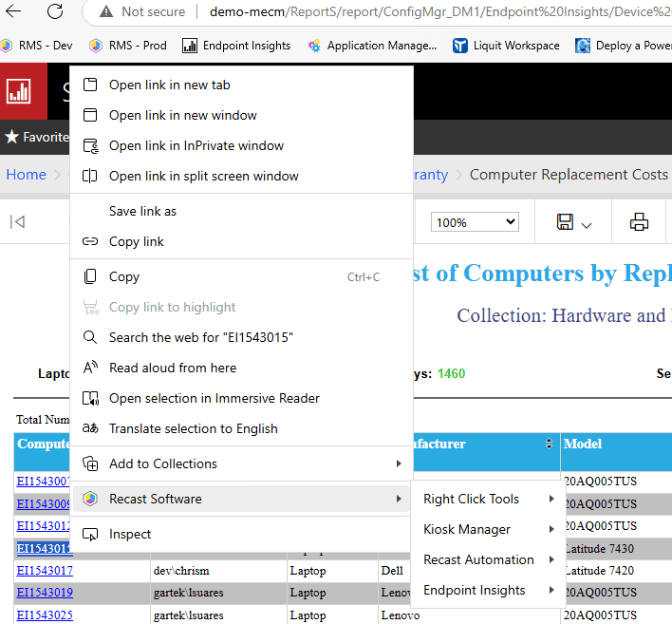Click the save export disk icon
This screenshot has height=624, width=672.
(x=565, y=222)
